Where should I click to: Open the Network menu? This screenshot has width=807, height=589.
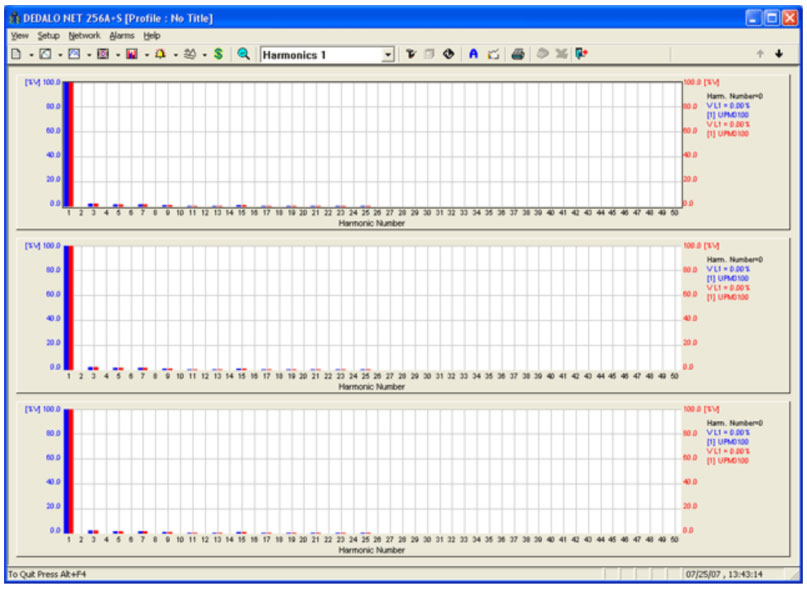[x=84, y=35]
